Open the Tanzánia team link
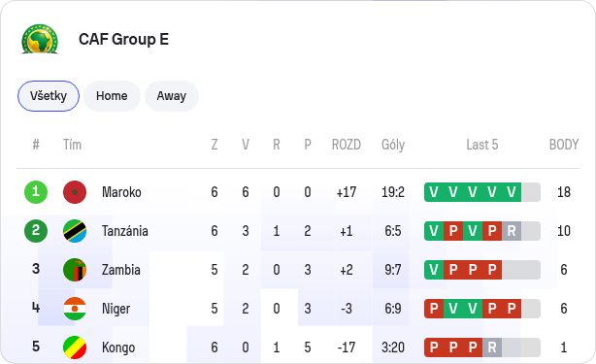Screen dimensions: 596x364 (x=125, y=231)
